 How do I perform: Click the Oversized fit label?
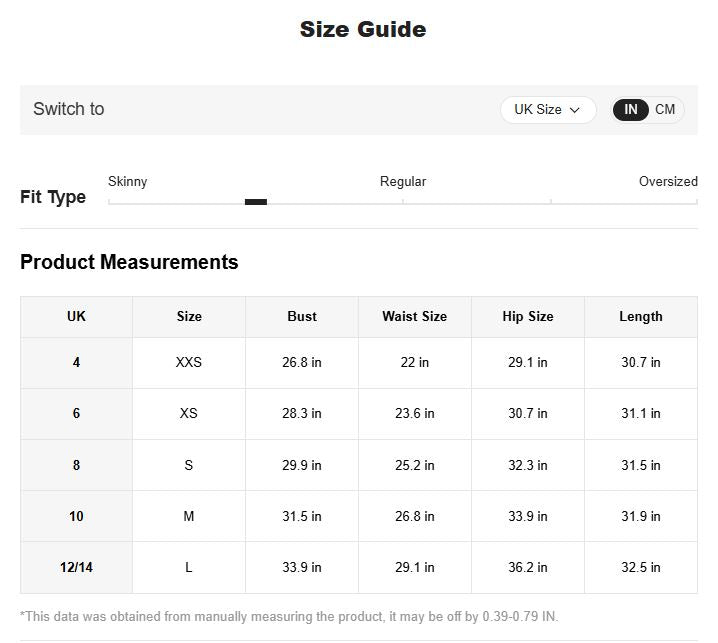(668, 181)
